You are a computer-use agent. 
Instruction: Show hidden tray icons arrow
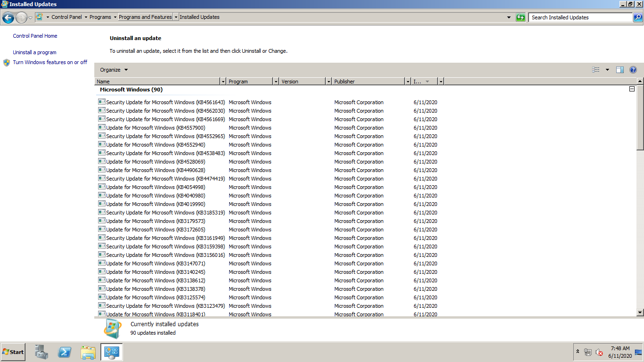tap(578, 352)
